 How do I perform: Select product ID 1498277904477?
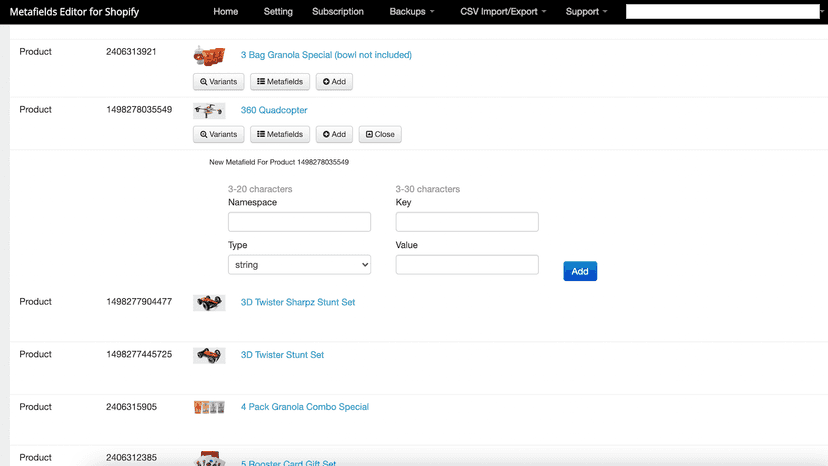pos(139,302)
